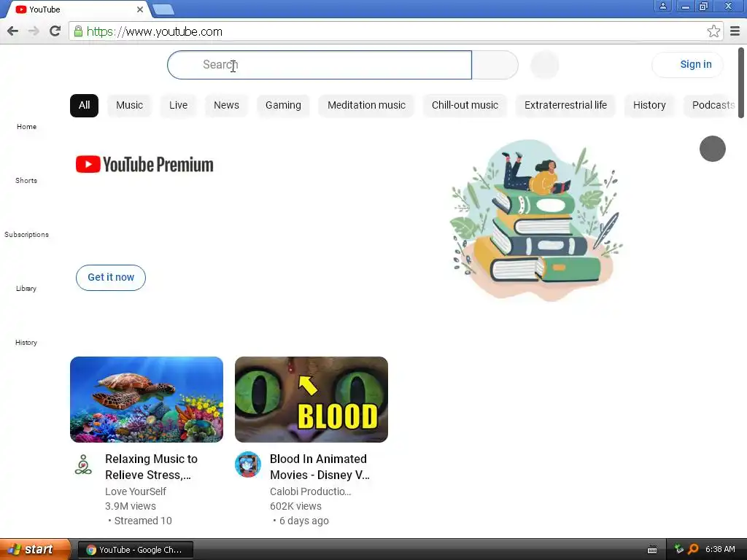Select YouTube - Google Chrome taskbar item

(x=135, y=550)
